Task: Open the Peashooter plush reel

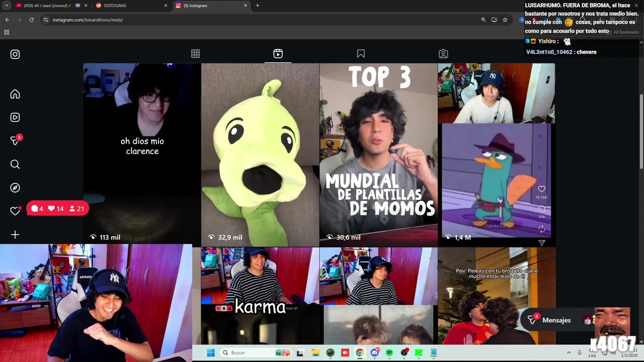Action: click(260, 154)
